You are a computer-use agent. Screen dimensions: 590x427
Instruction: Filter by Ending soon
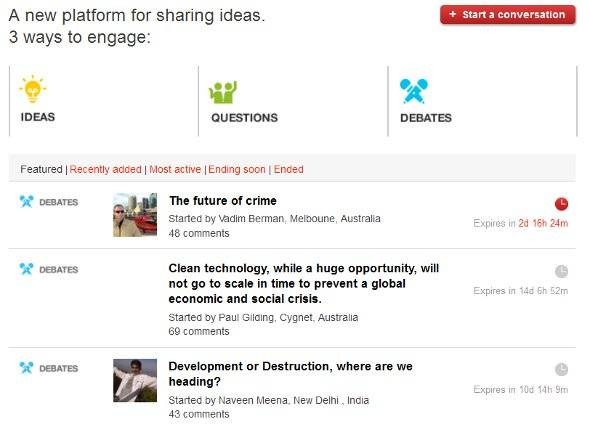(237, 169)
